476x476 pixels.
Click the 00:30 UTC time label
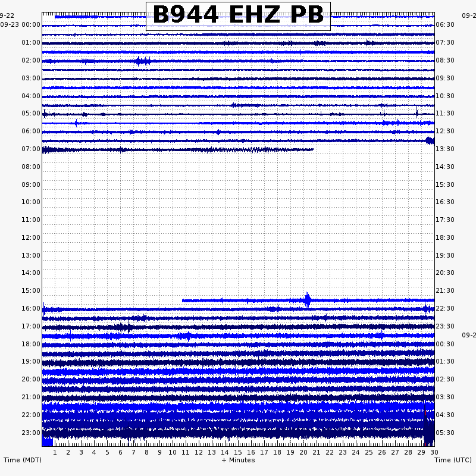(x=445, y=344)
